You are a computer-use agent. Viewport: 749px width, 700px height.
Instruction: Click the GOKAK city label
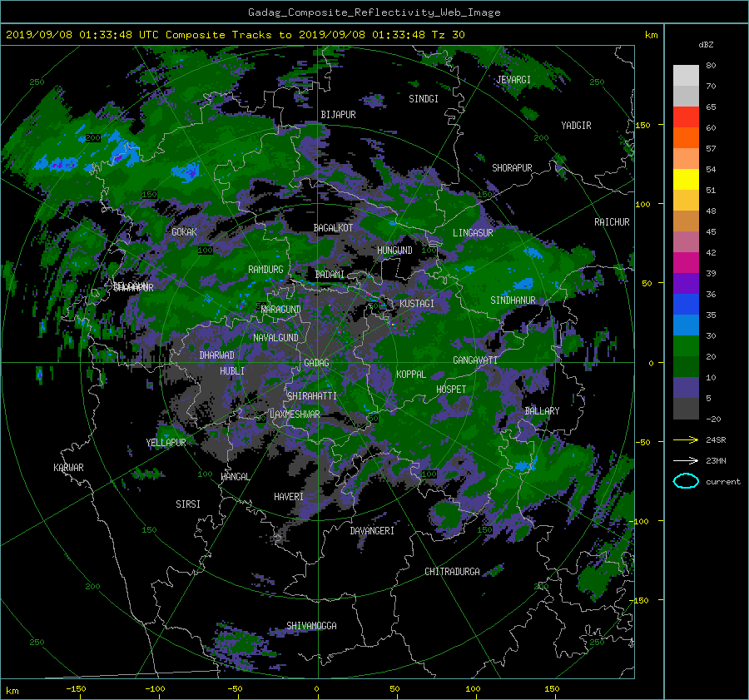[184, 232]
